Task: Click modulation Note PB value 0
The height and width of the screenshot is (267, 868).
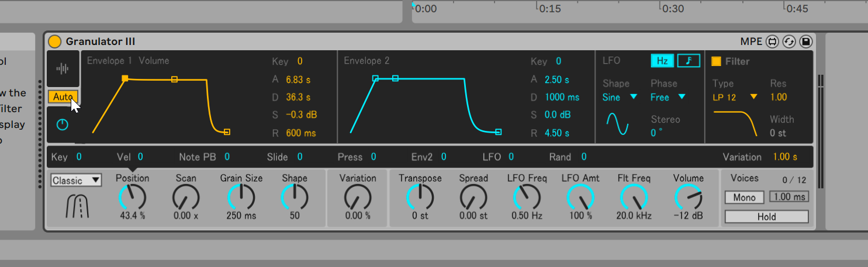Action: (x=227, y=157)
